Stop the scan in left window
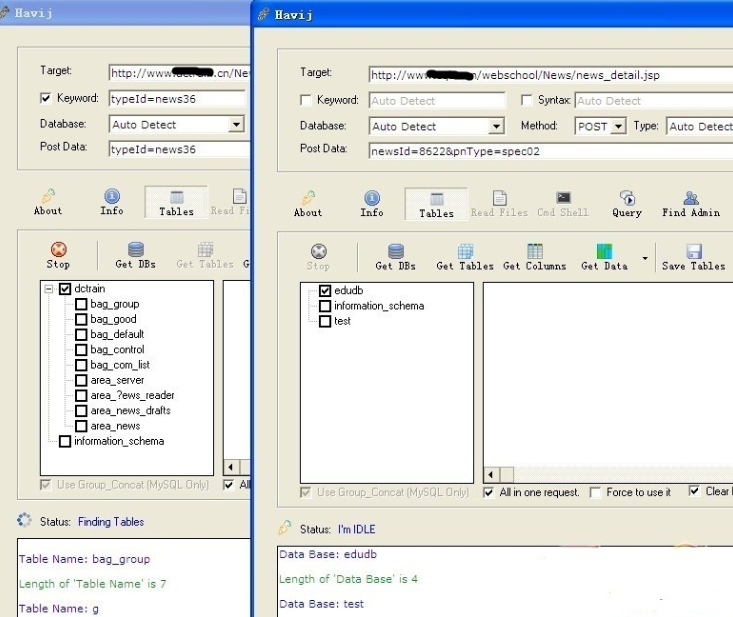The height and width of the screenshot is (617, 733). click(x=58, y=255)
